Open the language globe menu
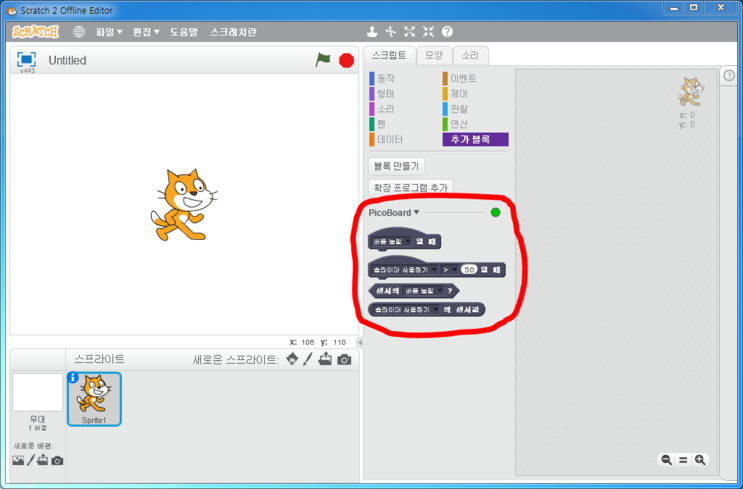 [79, 32]
